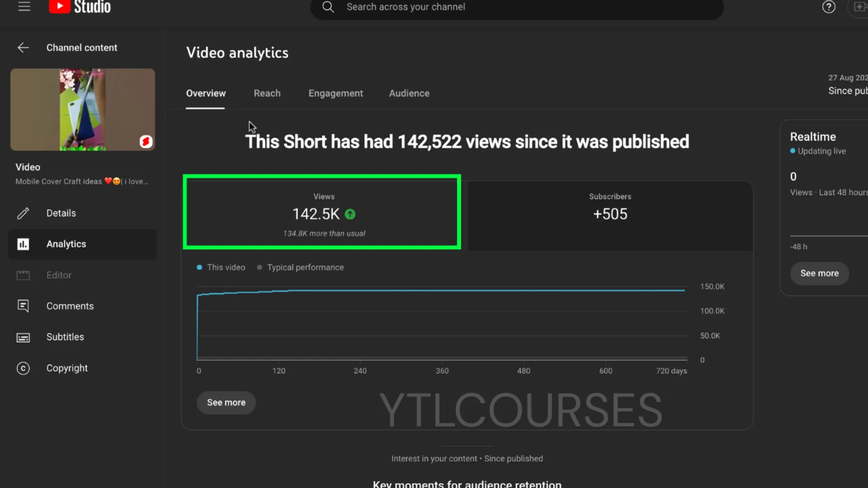Open the Copyright section icon
This screenshot has height=488, width=868.
pos(23,368)
